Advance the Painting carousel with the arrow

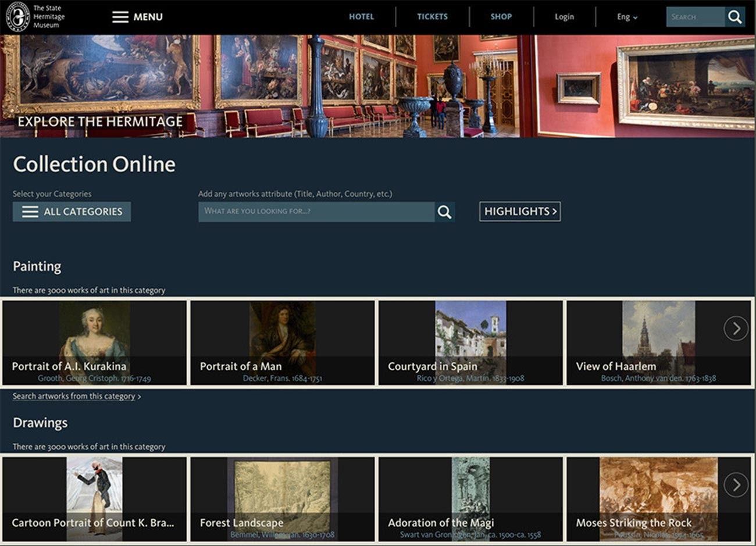(x=736, y=329)
